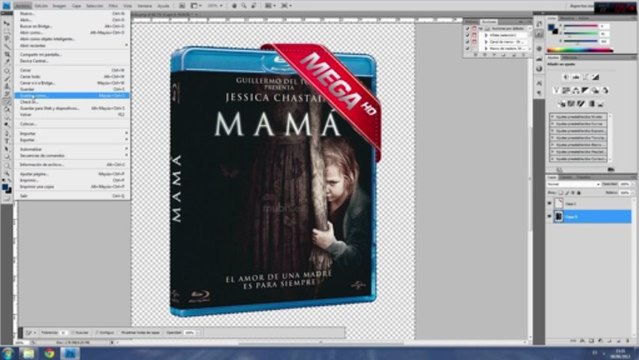Add a Hue/Saturation adjustment
Image resolution: width=639 pixels, height=360 pixels.
point(566,91)
